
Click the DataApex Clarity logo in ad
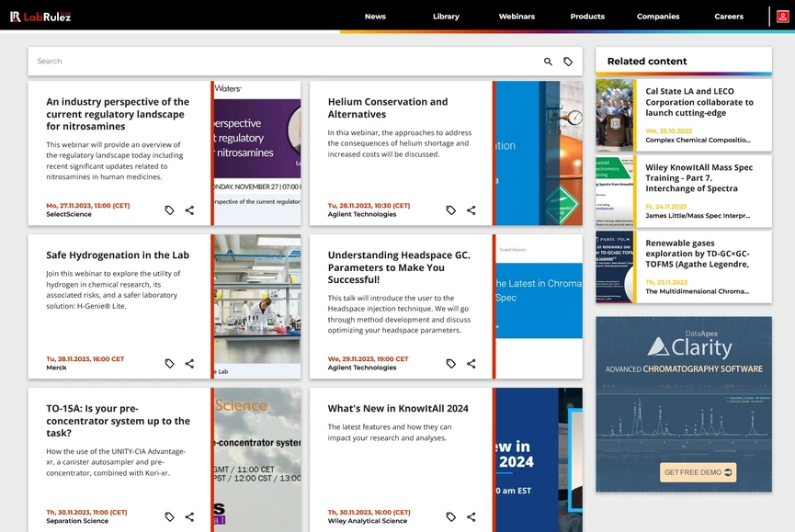pyautogui.click(x=690, y=346)
